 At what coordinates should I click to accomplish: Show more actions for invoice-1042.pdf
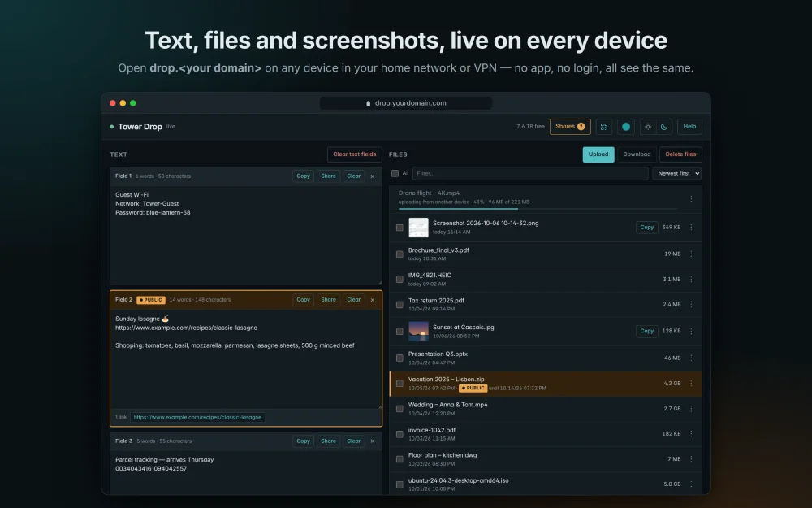(x=691, y=433)
